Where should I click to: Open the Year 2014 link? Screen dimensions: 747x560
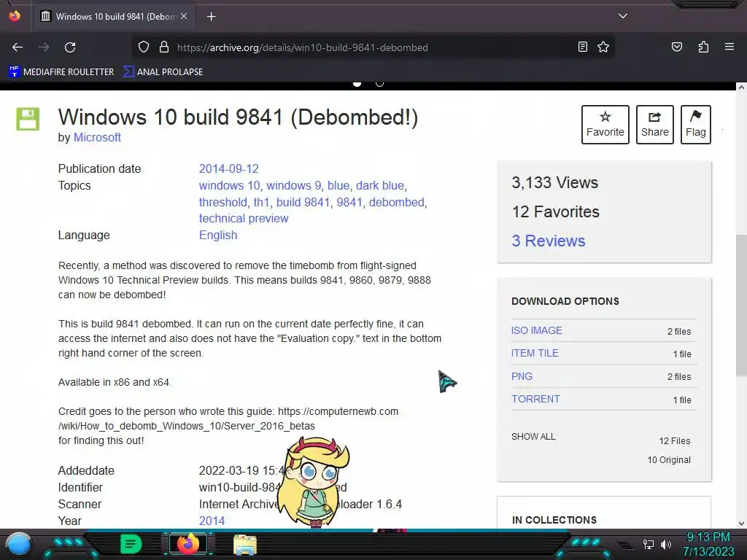[x=212, y=521]
